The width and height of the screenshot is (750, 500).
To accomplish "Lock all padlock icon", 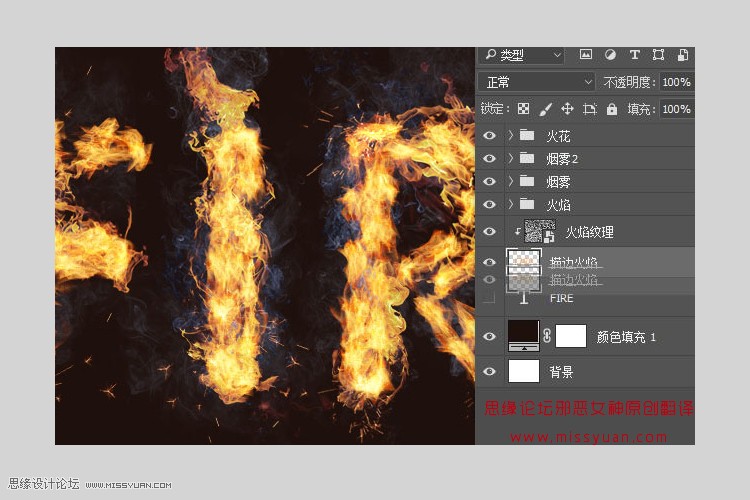I will coord(612,109).
